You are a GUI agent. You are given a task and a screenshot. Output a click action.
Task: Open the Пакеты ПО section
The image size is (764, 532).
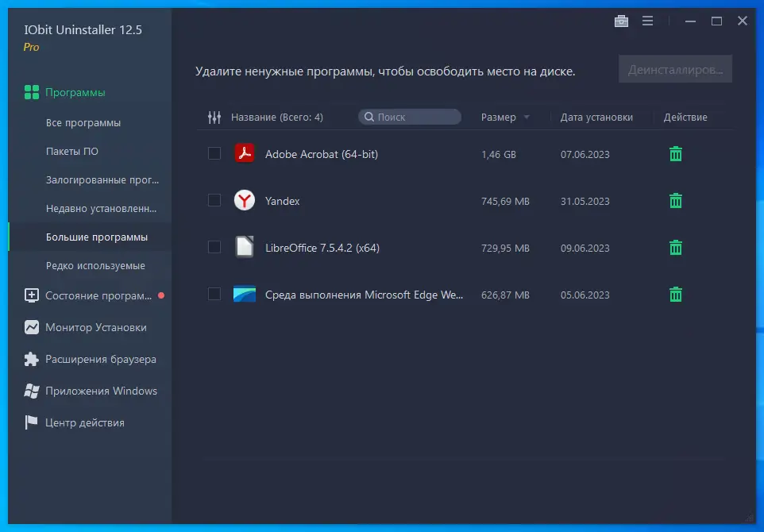pyautogui.click(x=72, y=152)
